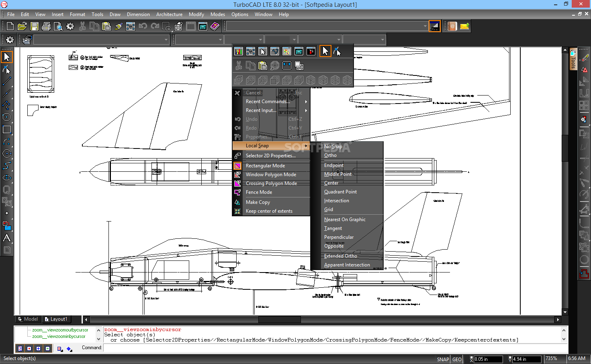
Task: Choose Apparent Intersection snap
Action: coord(347,265)
